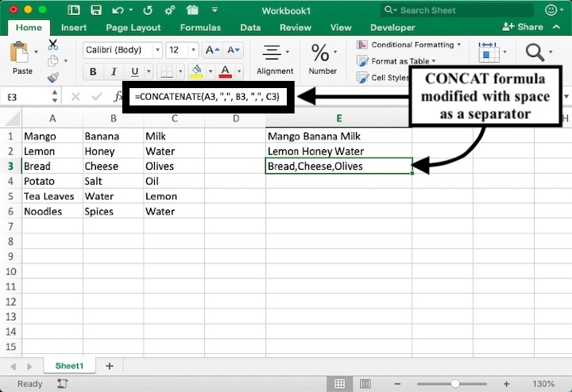Click the Cell Styles icon
Screen dimensions: 572x392
point(362,77)
